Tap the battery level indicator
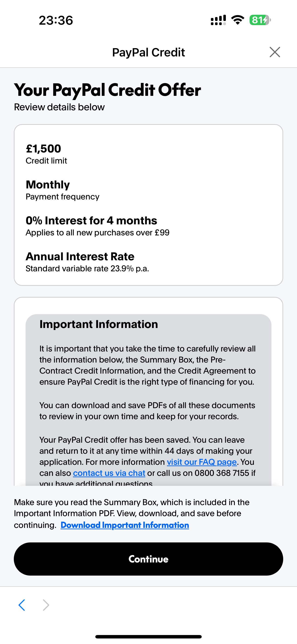 pyautogui.click(x=260, y=20)
